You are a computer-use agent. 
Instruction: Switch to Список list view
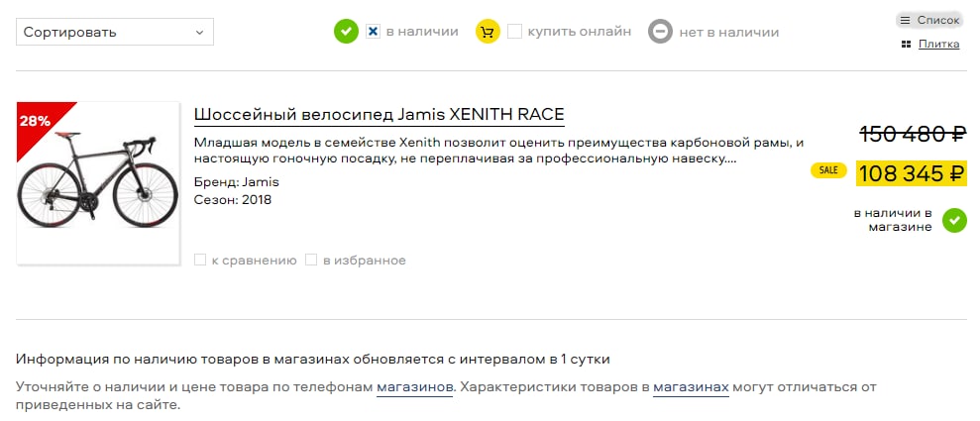click(928, 20)
